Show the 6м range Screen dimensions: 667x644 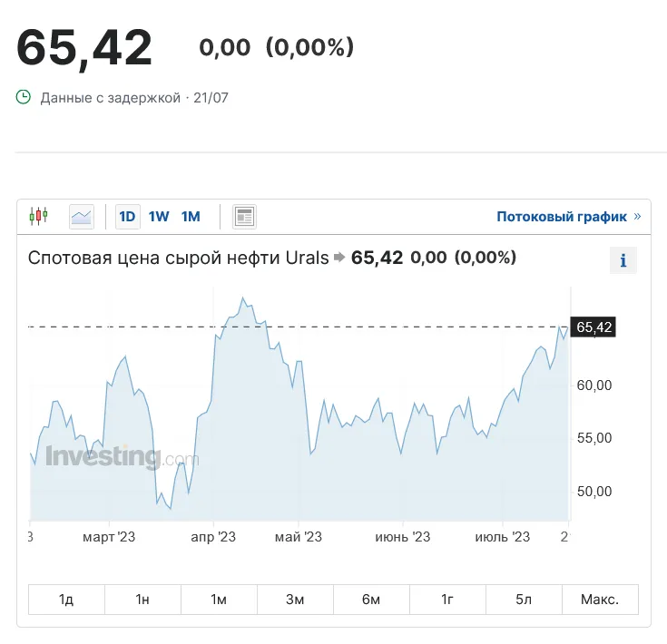[x=371, y=600]
